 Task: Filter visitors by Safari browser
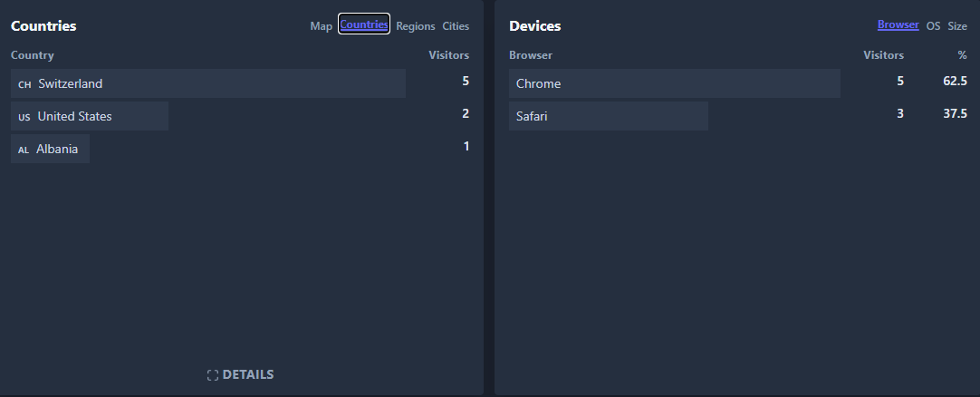pyautogui.click(x=532, y=116)
